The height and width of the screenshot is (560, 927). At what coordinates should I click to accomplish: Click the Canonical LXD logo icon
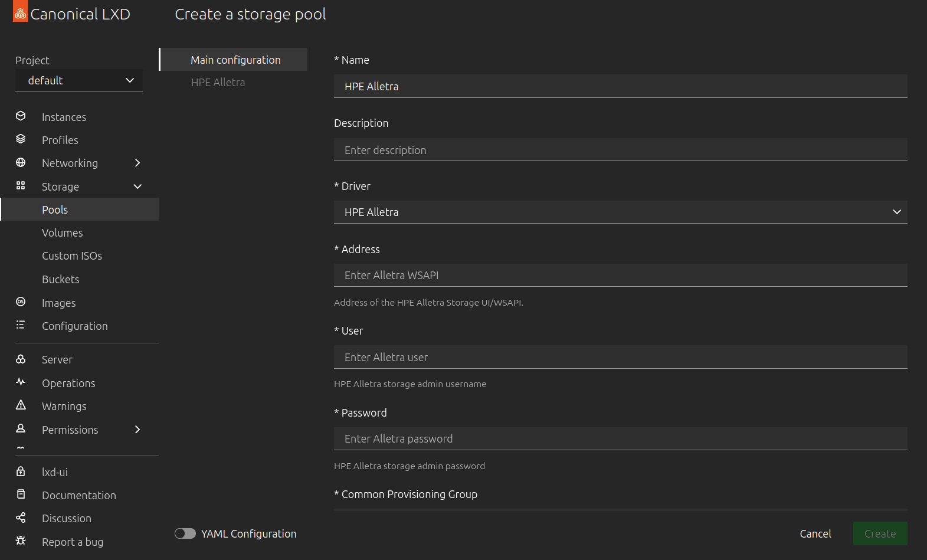coord(20,12)
